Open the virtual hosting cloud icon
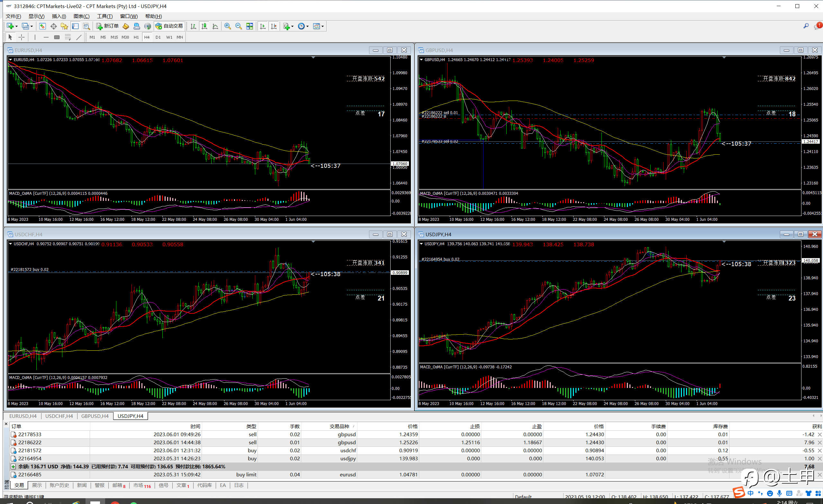823x504 pixels. (137, 26)
